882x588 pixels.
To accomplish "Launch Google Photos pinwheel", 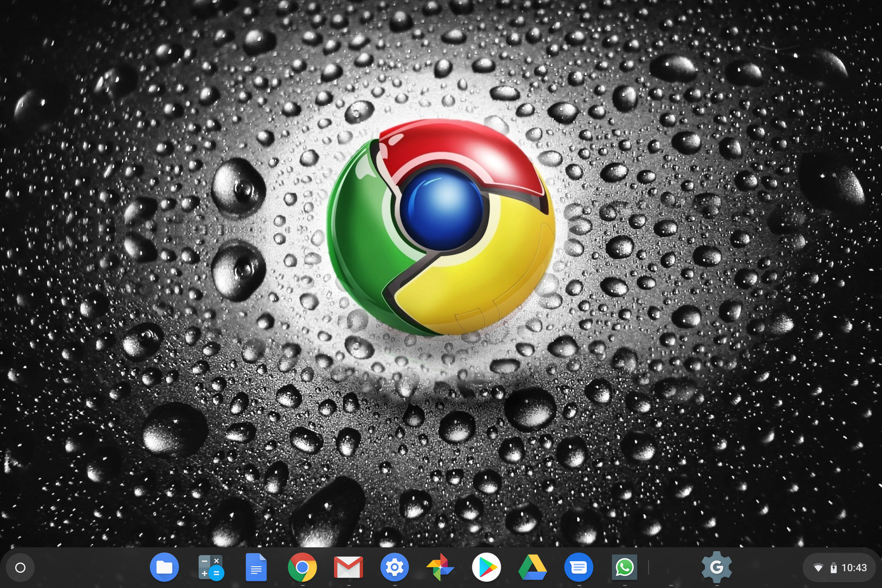I will [440, 568].
